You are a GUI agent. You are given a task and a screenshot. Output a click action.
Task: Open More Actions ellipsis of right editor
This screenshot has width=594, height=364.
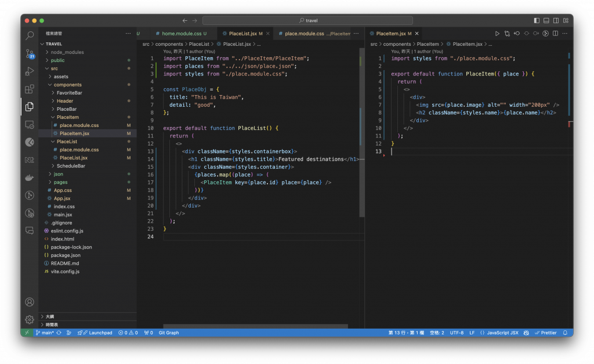[565, 34]
